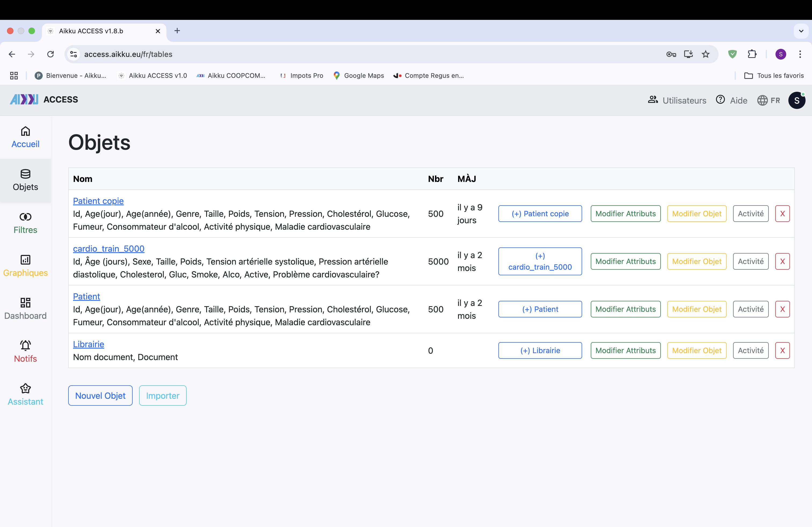Click the Nbr column header
This screenshot has height=527, width=812.
[x=435, y=179]
